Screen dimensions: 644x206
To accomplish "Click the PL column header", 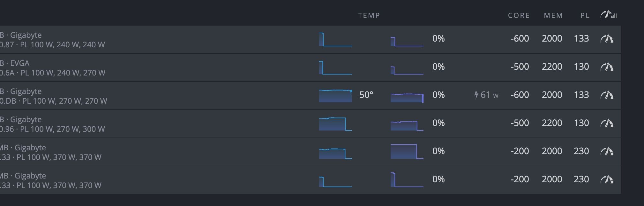I will click(x=585, y=15).
